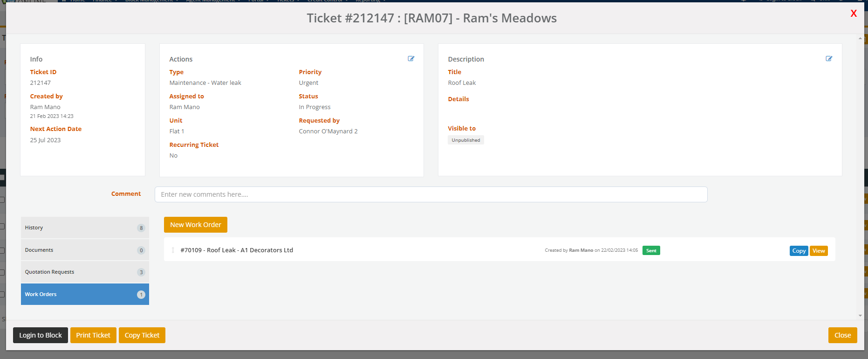Click the priority value 'Urgent'
The height and width of the screenshot is (359, 868).
(308, 83)
